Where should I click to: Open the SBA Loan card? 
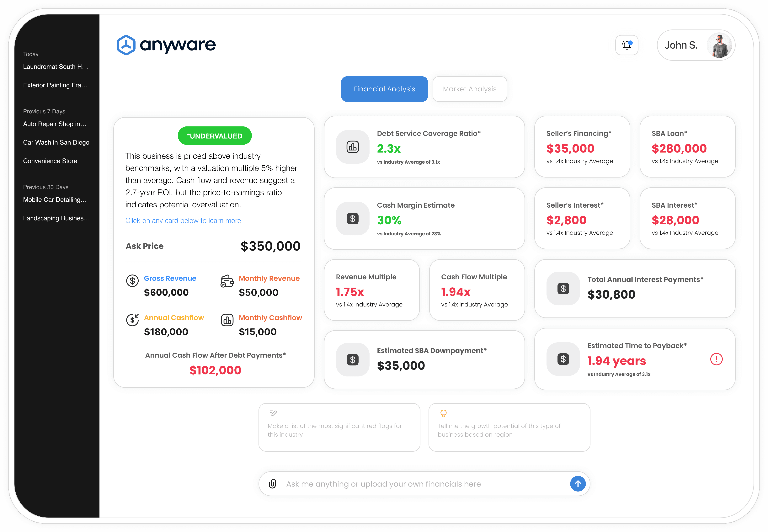tap(687, 147)
